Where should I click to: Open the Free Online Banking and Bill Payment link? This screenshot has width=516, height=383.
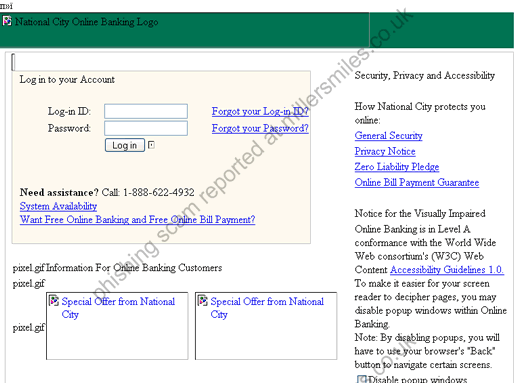pyautogui.click(x=137, y=220)
